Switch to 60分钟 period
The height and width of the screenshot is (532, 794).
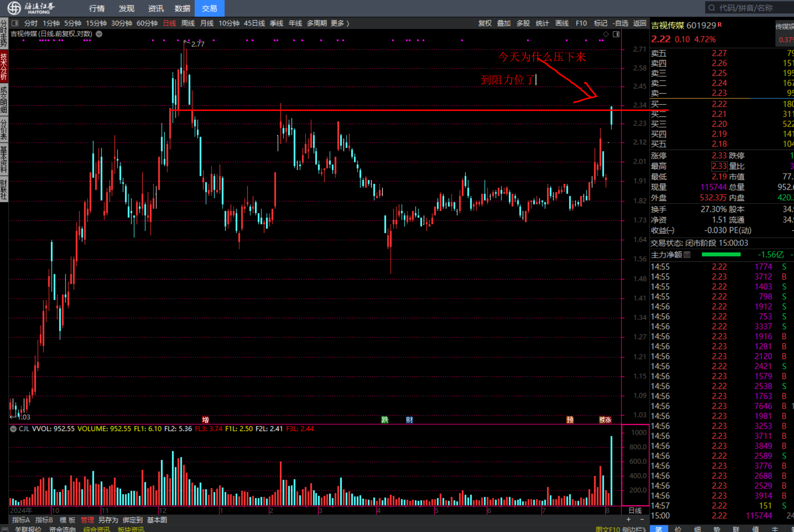click(x=147, y=23)
